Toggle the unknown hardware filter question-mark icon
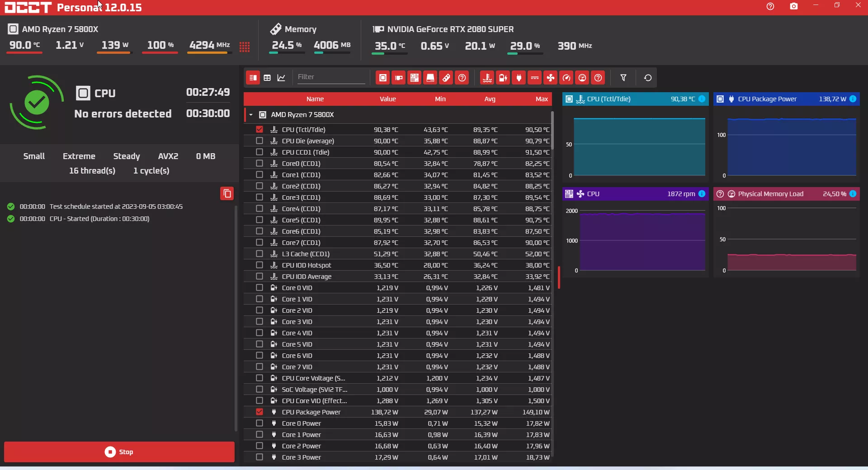Screen dimensions: 868x470 [462, 78]
